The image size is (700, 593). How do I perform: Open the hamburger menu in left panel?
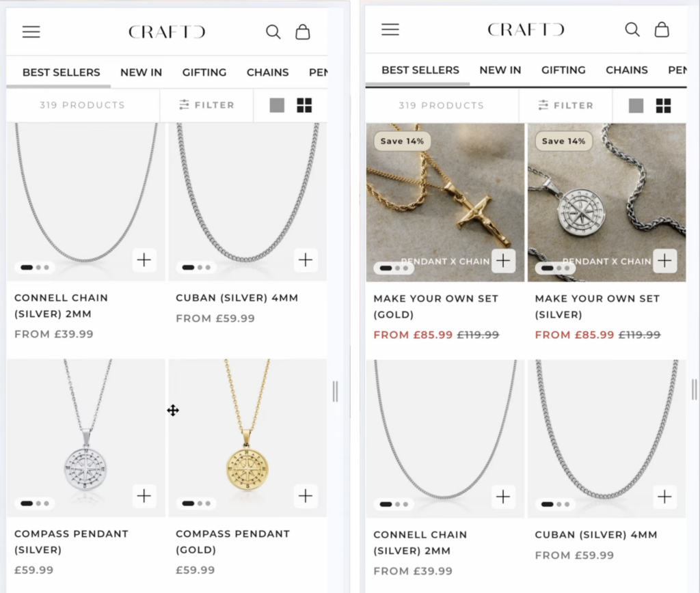[31, 31]
